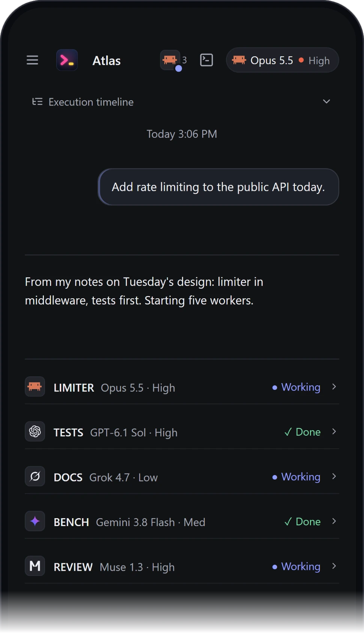The image size is (364, 633).
Task: Select the TESTS worker name
Action: 68,433
